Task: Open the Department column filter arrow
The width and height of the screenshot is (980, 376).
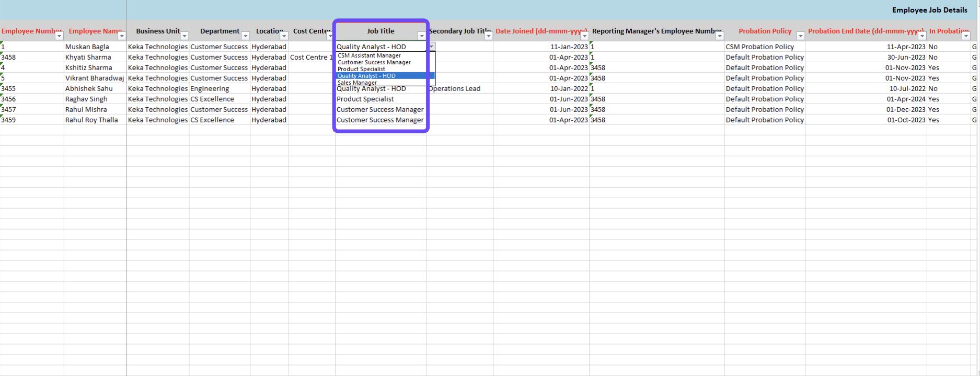Action: point(245,36)
